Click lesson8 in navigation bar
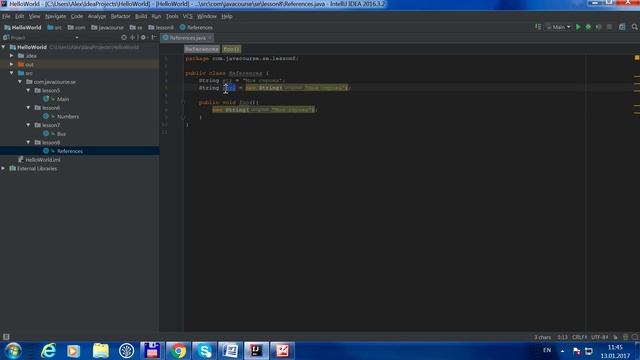This screenshot has height=360, width=640. [x=161, y=27]
